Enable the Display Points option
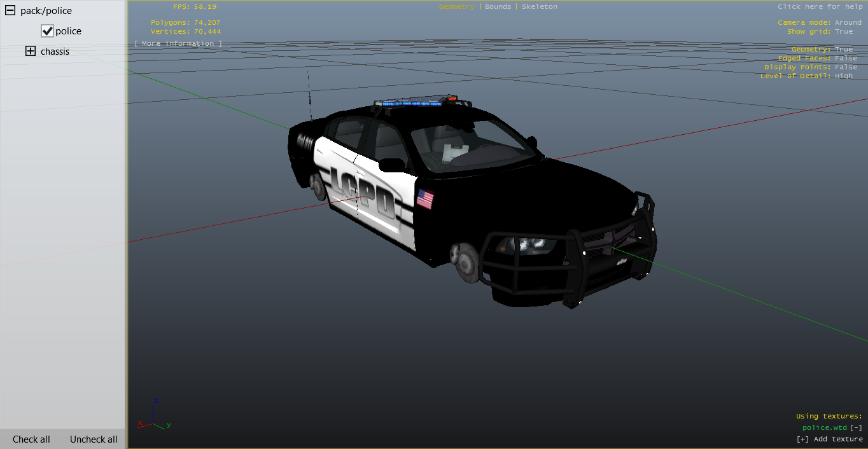 pyautogui.click(x=846, y=67)
